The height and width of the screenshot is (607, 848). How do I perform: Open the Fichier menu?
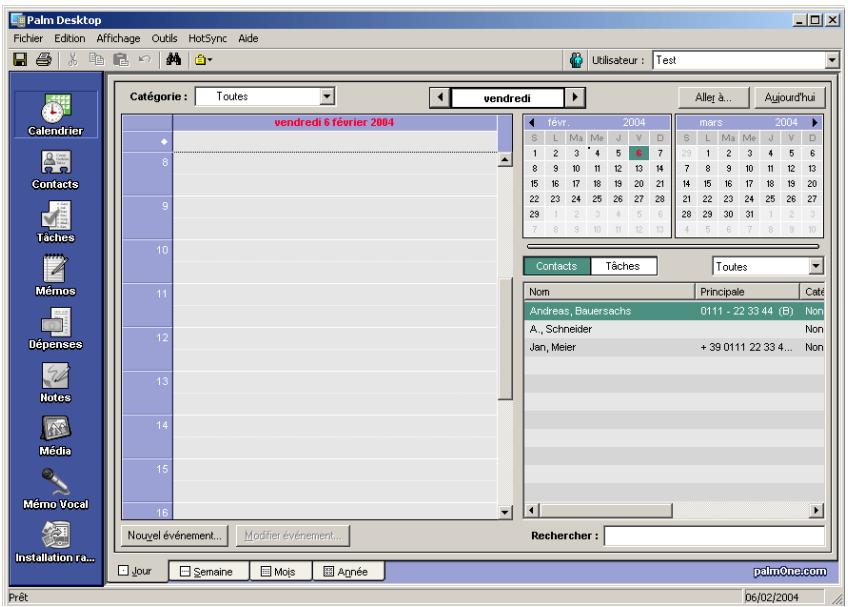click(x=28, y=38)
